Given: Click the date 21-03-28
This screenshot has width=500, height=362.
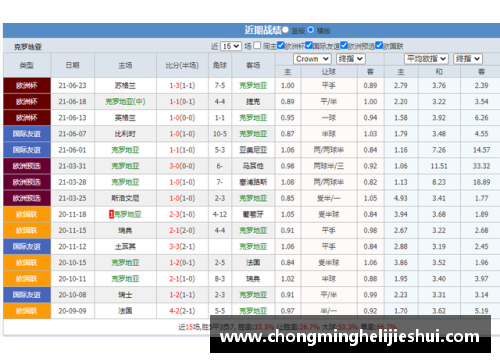Looking at the screenshot, I should [72, 182].
